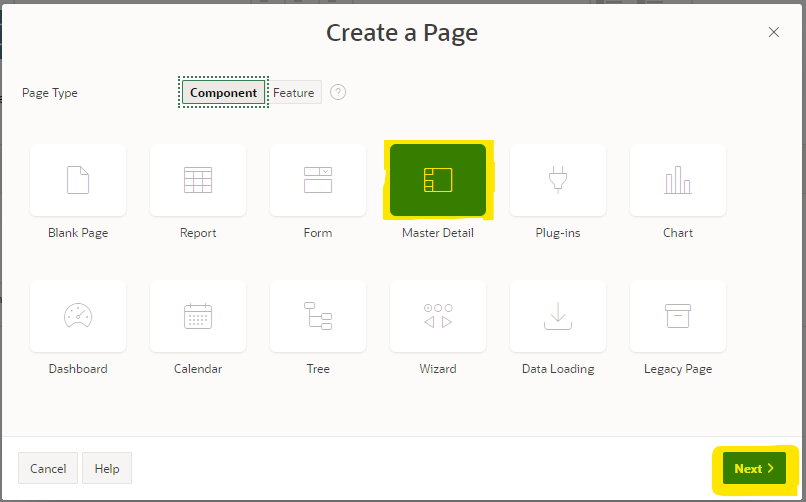Screen dimensions: 806x502
Task: Choose the Plug-ins page icon
Action: [558, 180]
